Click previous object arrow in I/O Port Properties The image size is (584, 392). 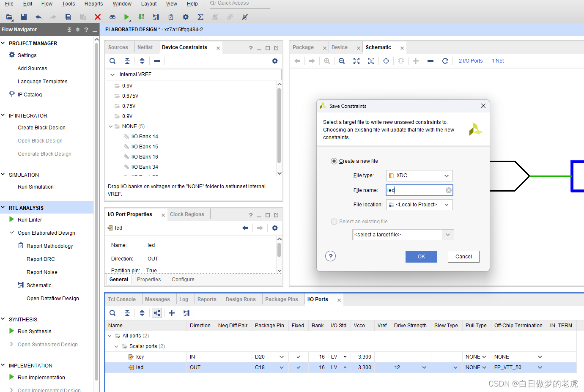pos(245,228)
